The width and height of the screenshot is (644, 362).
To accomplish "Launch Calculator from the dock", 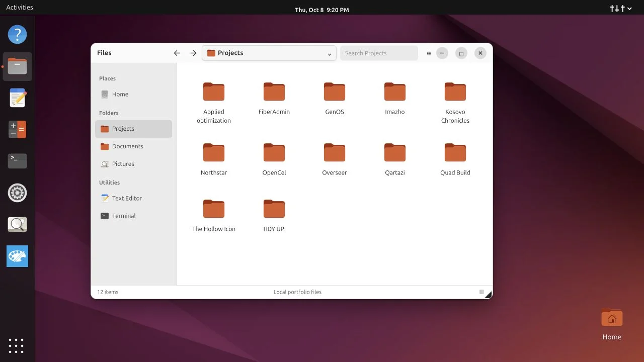I will pyautogui.click(x=17, y=130).
